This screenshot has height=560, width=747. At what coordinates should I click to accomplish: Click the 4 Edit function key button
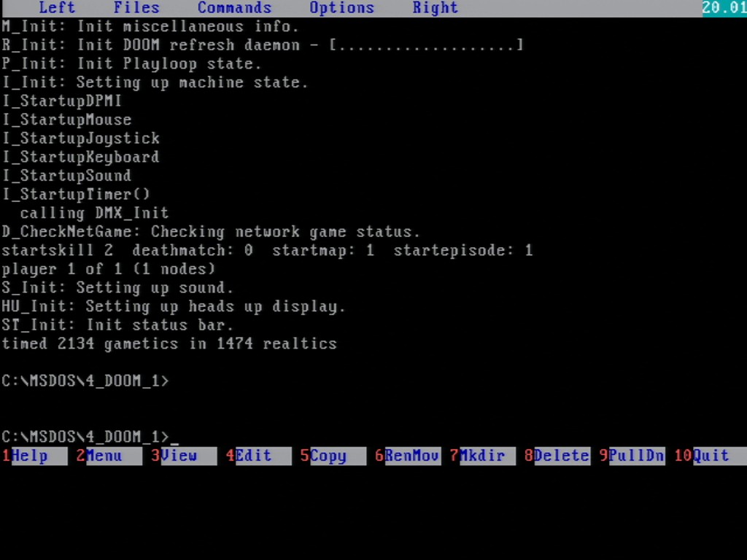pyautogui.click(x=259, y=456)
